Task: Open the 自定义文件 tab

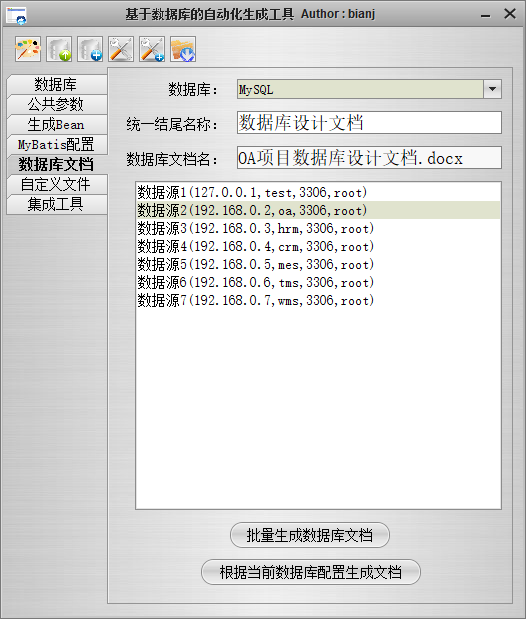Action: (x=57, y=184)
